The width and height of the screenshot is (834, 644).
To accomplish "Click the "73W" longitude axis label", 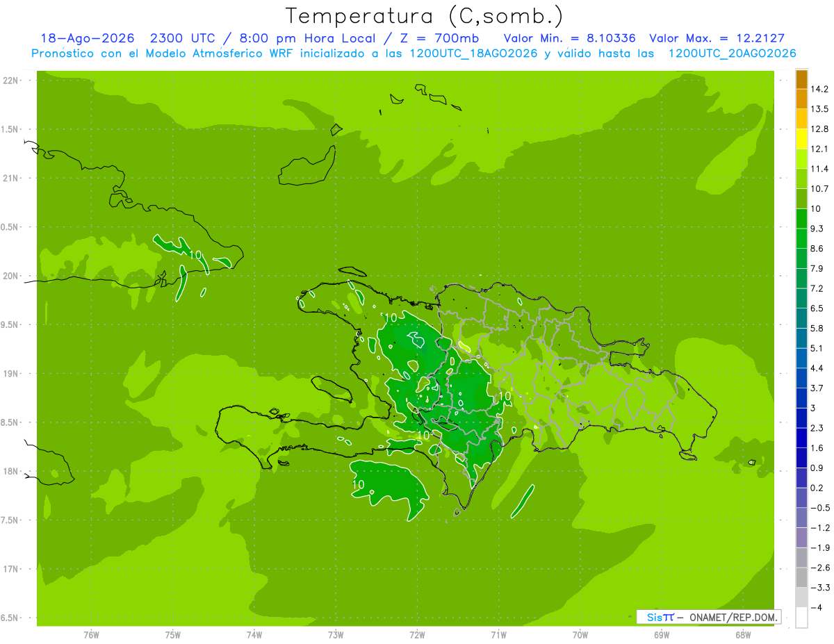I will pos(336,635).
